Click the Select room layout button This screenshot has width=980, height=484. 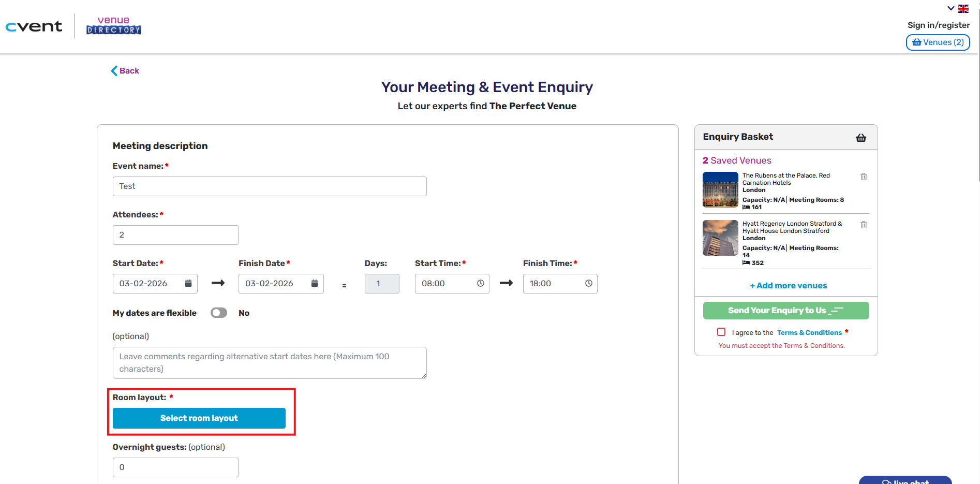click(199, 418)
